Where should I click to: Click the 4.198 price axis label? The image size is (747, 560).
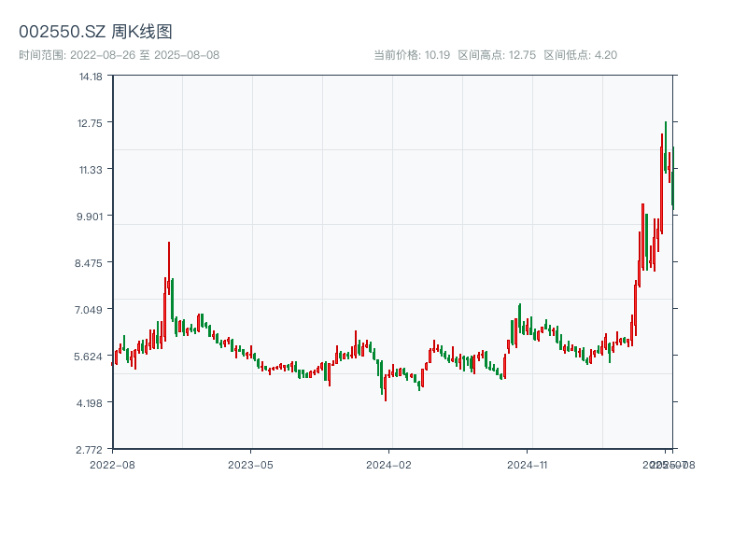91,403
